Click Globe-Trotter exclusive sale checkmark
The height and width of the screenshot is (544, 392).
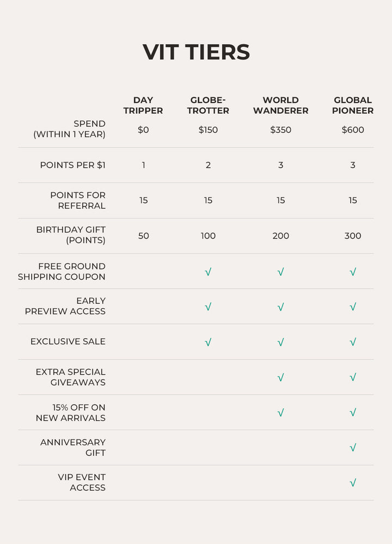[x=208, y=342]
